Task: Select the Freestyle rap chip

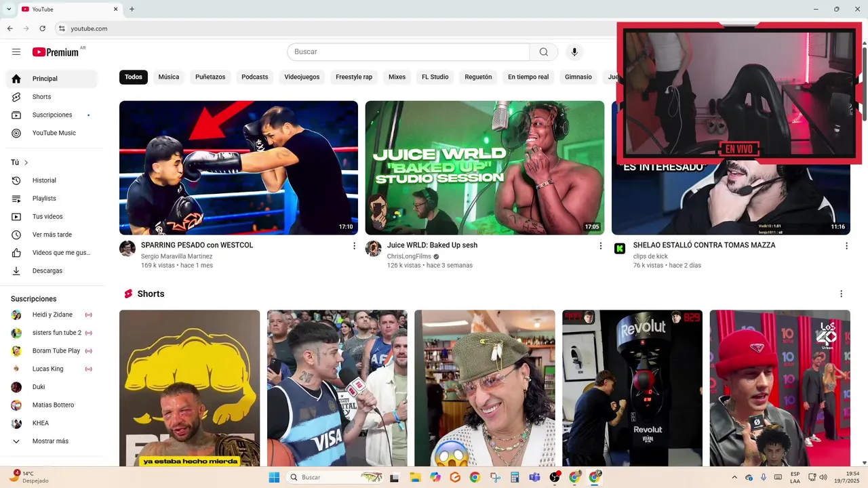Action: pos(354,77)
